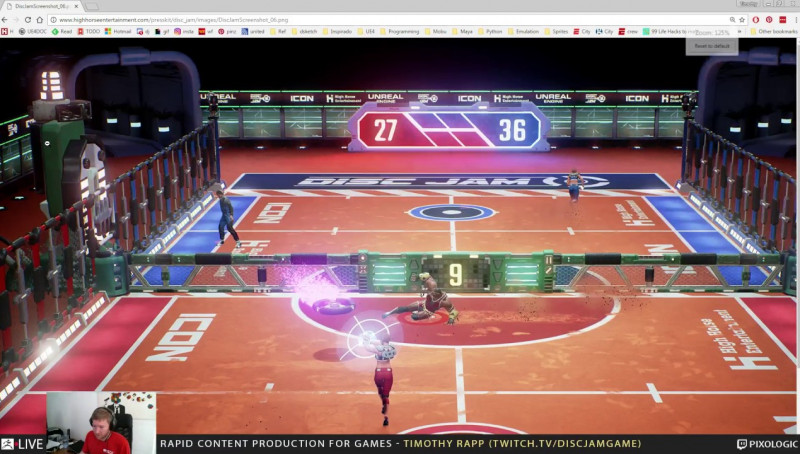
Task: Bookmark this page with the star icon
Action: tap(742, 20)
